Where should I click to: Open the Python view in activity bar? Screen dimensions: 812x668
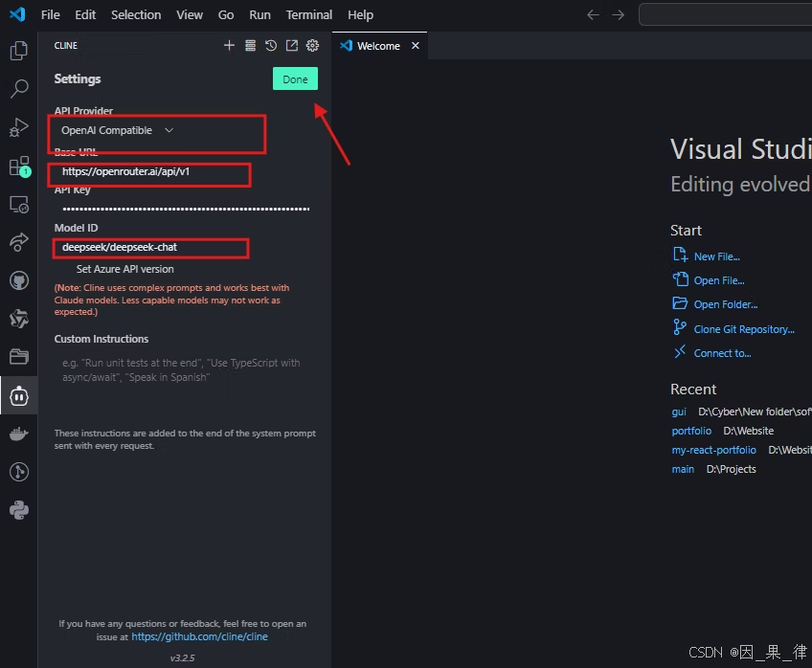click(18, 510)
